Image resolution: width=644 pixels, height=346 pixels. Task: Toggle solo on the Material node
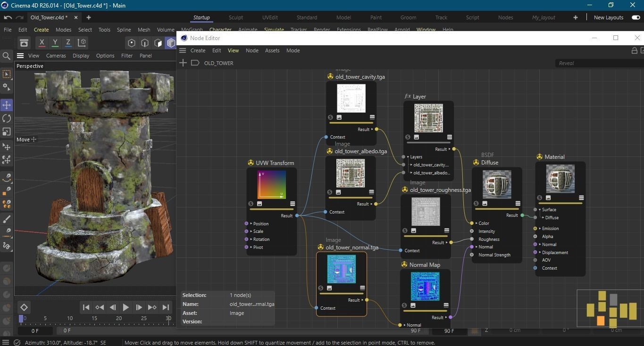(x=539, y=198)
